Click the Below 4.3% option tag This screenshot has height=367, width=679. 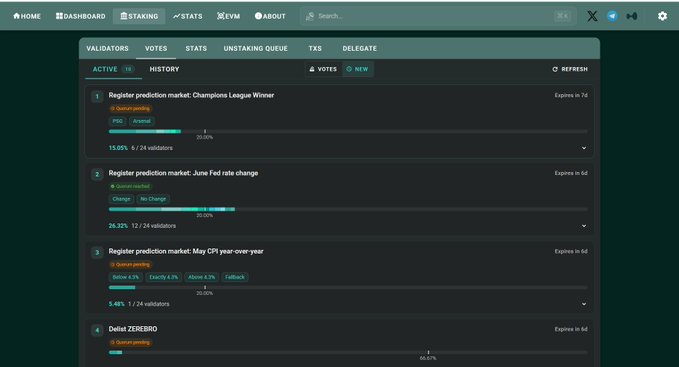click(x=126, y=277)
